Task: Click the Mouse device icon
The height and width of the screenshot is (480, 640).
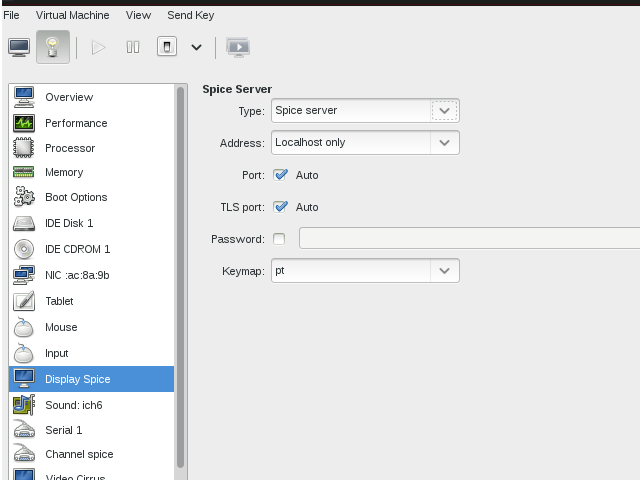Action: [x=24, y=327]
